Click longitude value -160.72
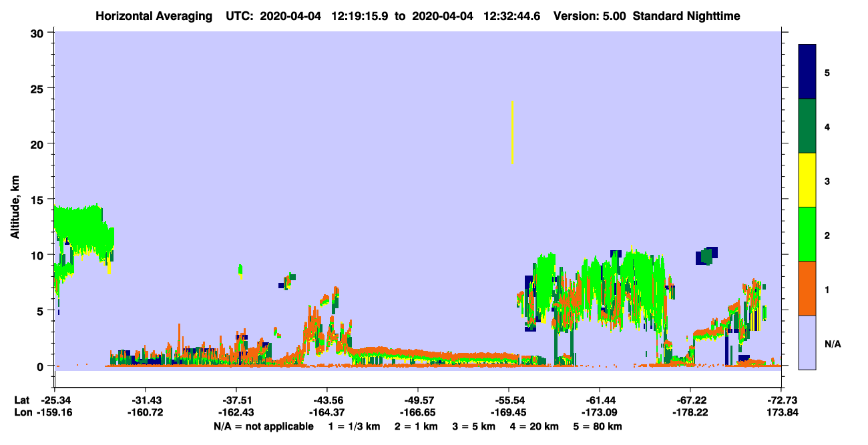This screenshot has height=445, width=868. point(145,412)
